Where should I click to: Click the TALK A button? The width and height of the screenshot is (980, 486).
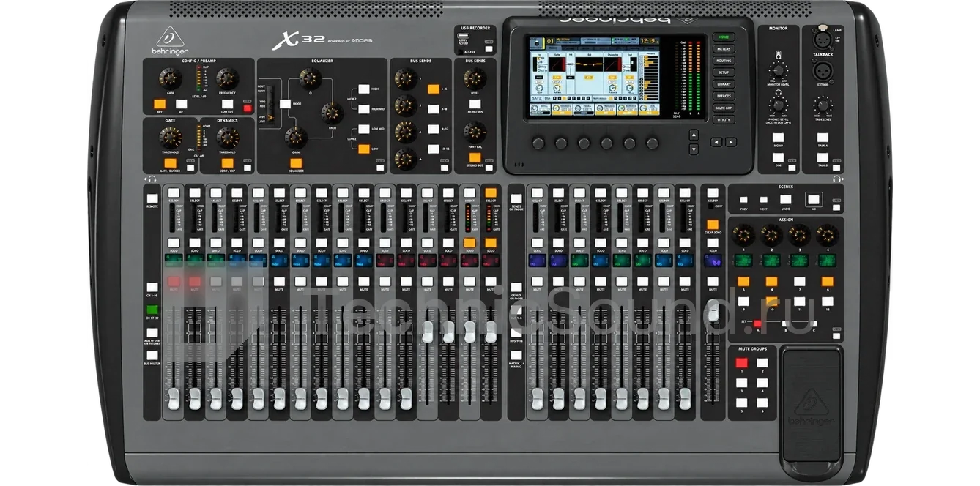point(823,138)
